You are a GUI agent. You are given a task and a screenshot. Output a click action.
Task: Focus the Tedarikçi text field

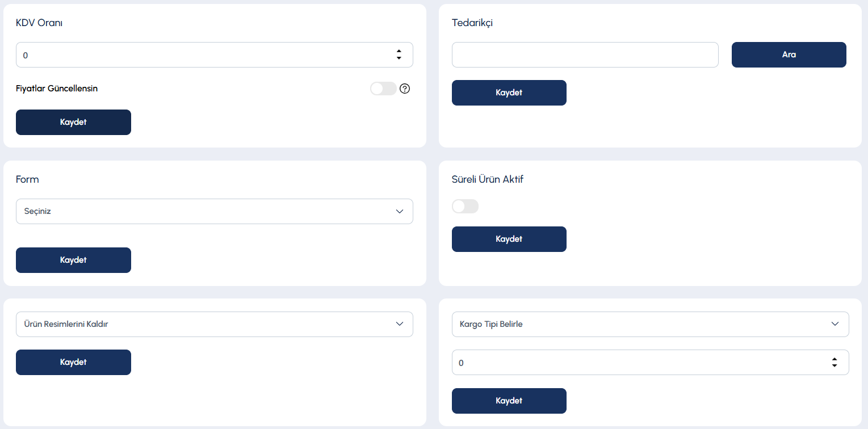point(585,54)
